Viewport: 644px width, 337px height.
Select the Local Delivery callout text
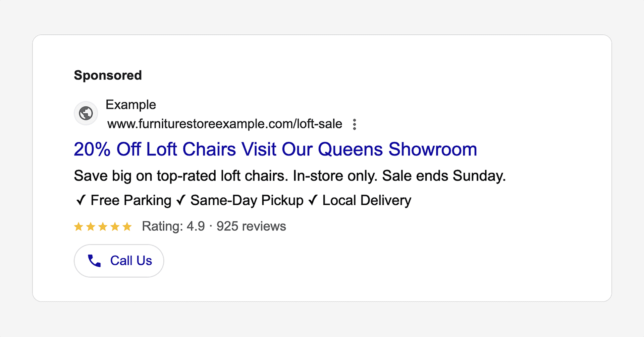tap(367, 200)
